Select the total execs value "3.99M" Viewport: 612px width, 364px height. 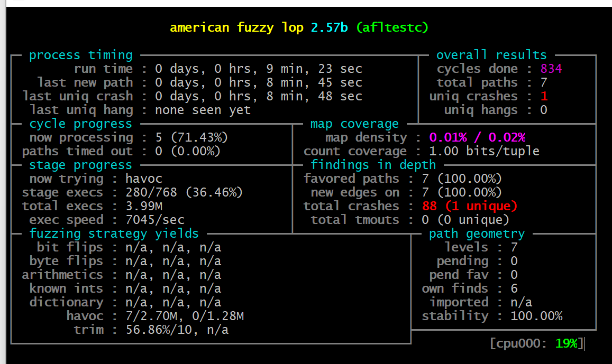tap(144, 206)
